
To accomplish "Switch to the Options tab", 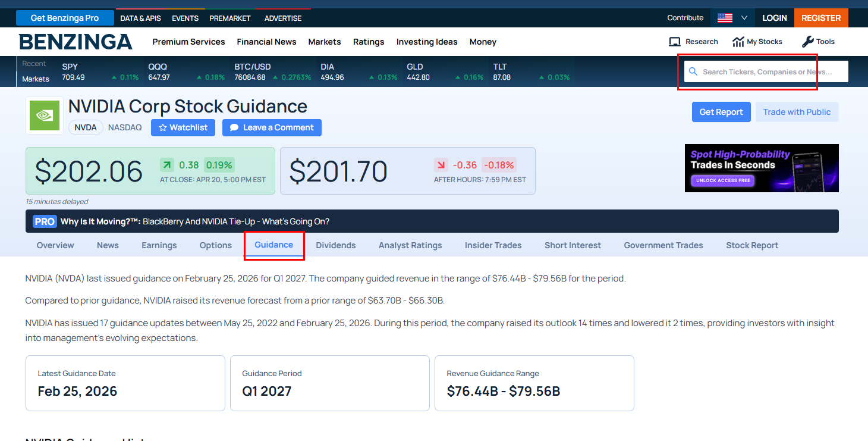I will click(216, 245).
